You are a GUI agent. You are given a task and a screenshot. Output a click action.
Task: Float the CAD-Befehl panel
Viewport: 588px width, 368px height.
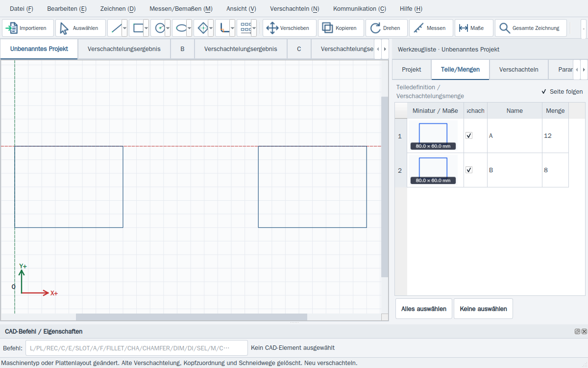point(578,332)
